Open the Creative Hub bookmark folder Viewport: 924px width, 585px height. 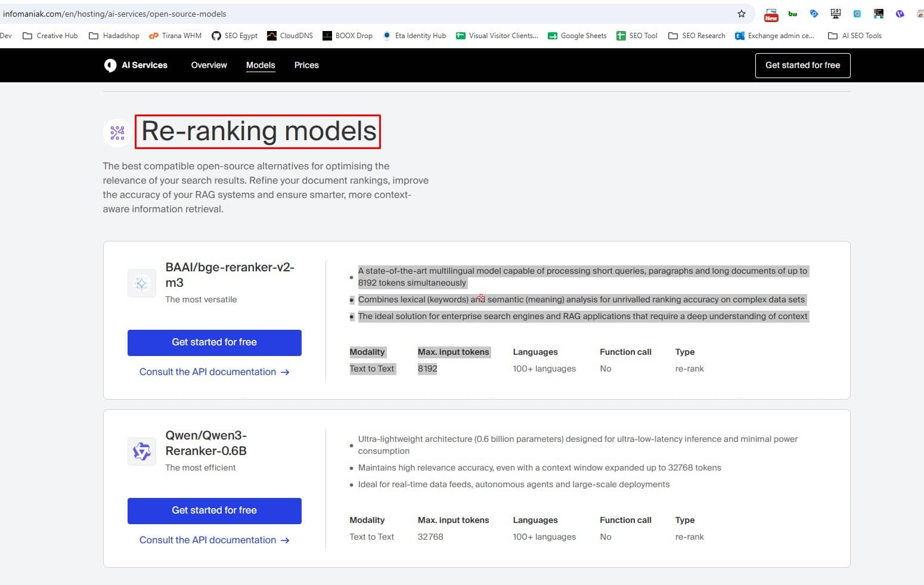tap(50, 36)
